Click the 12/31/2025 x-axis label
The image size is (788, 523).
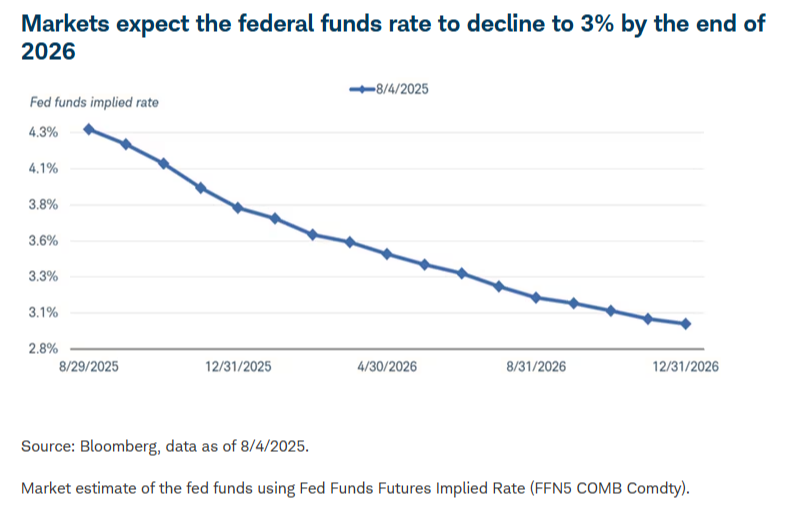pos(238,367)
